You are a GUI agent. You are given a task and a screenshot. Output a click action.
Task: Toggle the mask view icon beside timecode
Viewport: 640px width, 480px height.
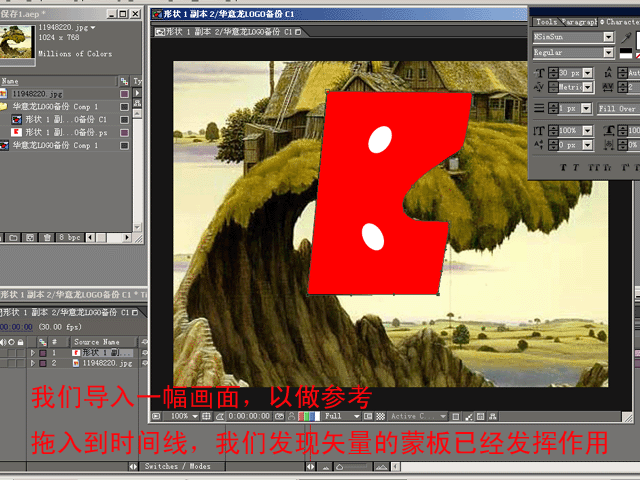tap(220, 416)
